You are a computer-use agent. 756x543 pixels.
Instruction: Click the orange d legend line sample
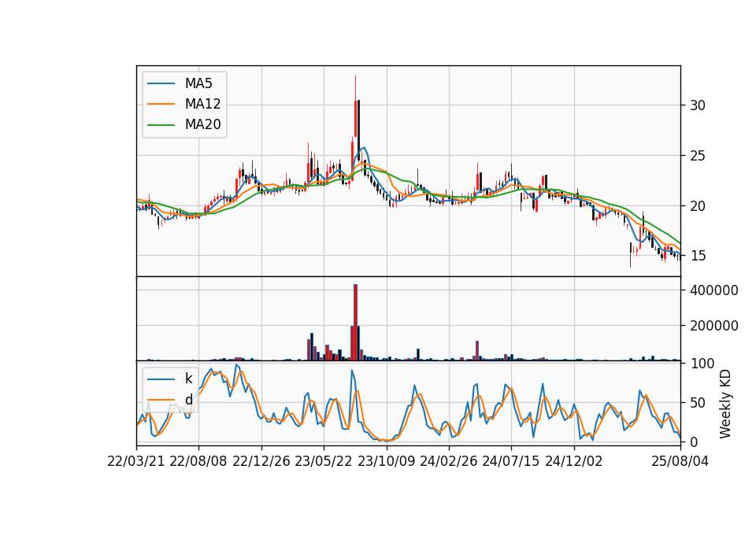tap(161, 400)
